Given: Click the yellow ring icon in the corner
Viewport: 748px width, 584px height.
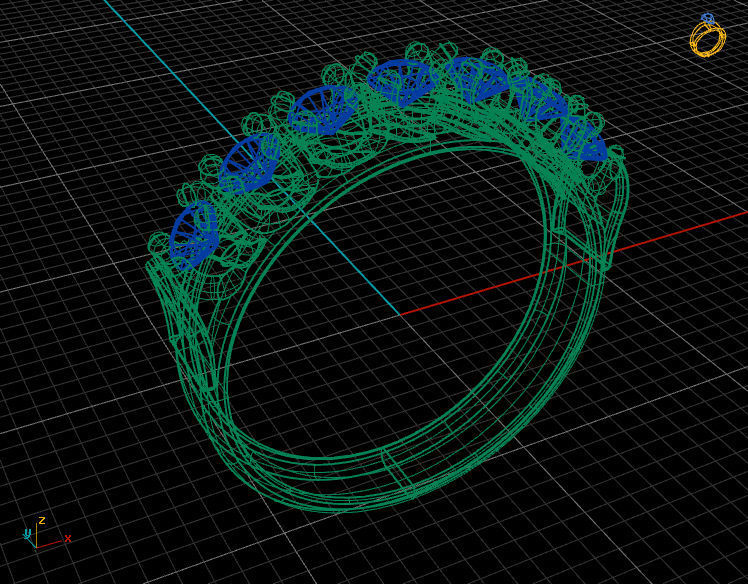Looking at the screenshot, I should pos(708,36).
